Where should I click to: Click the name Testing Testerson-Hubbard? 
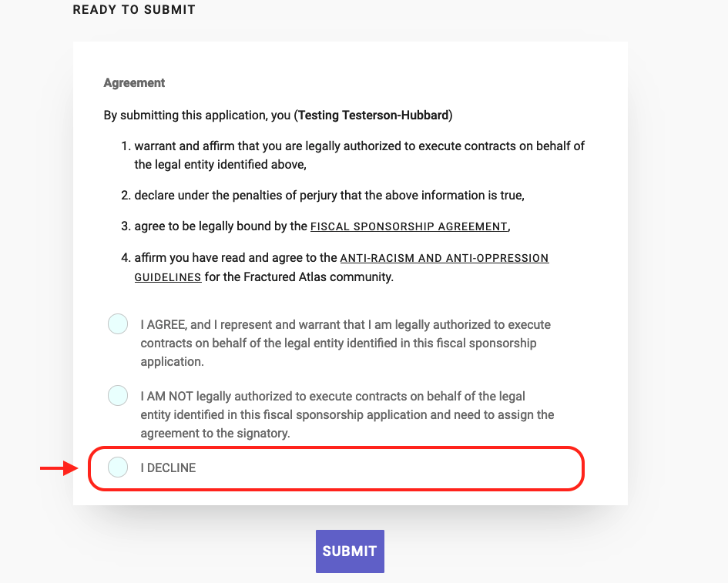tap(374, 115)
